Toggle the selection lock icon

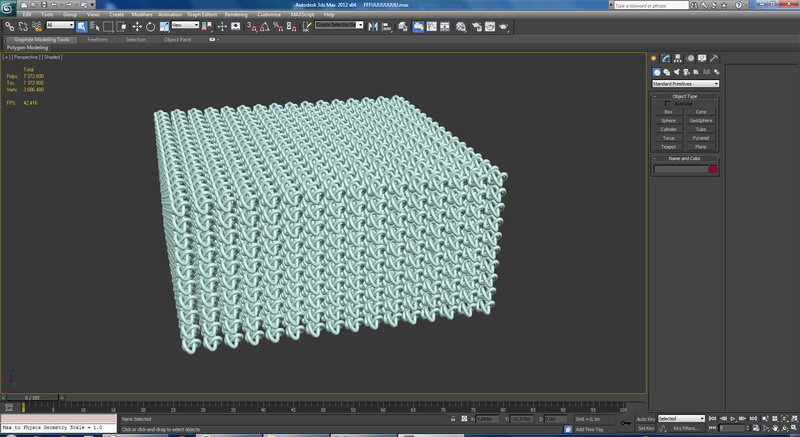click(453, 418)
